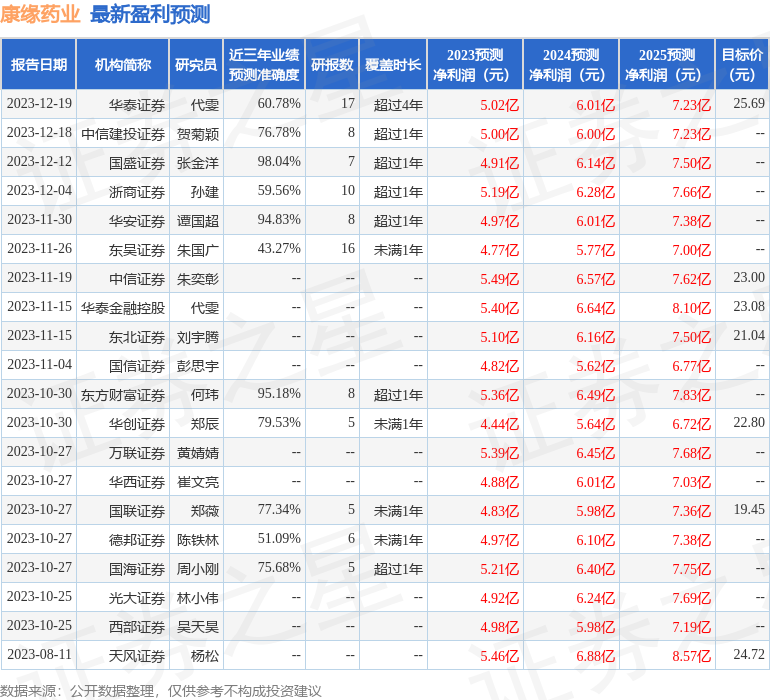Select analyst name 贺菊颖
Viewport: 770px width, 700px height.
(198, 134)
